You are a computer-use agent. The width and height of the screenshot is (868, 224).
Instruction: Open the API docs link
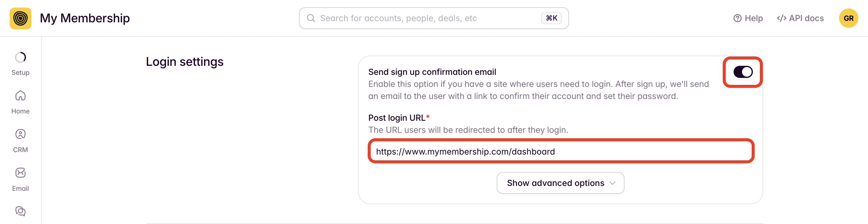pyautogui.click(x=800, y=18)
